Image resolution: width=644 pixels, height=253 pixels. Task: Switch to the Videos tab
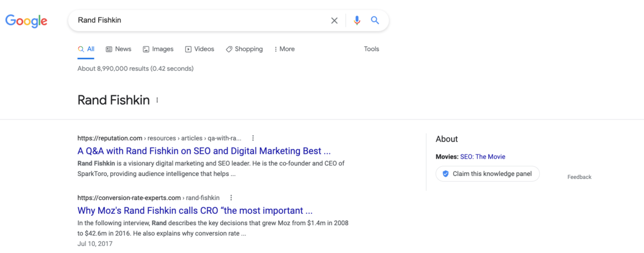pyautogui.click(x=200, y=49)
